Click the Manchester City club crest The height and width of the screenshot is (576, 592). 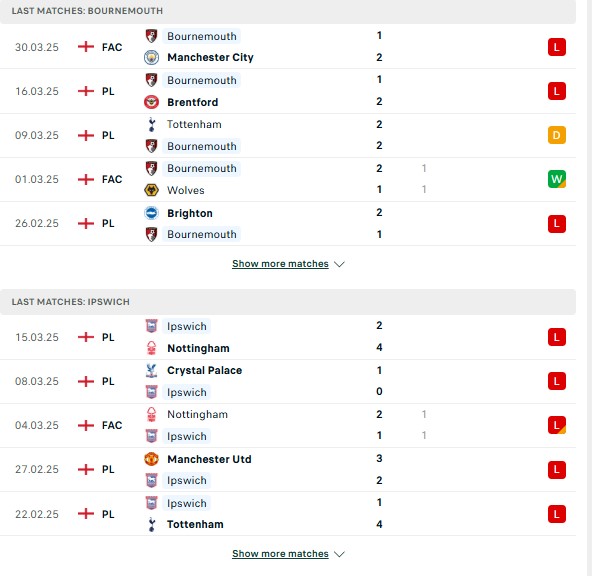(151, 57)
